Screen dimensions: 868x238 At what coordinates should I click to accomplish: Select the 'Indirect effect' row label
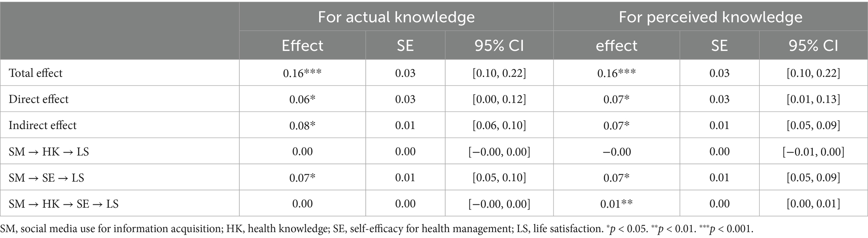(x=43, y=125)
